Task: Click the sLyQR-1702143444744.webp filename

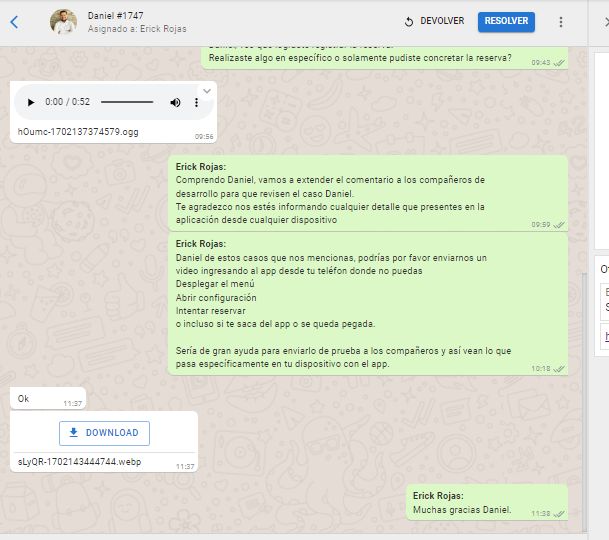Action: click(x=81, y=463)
